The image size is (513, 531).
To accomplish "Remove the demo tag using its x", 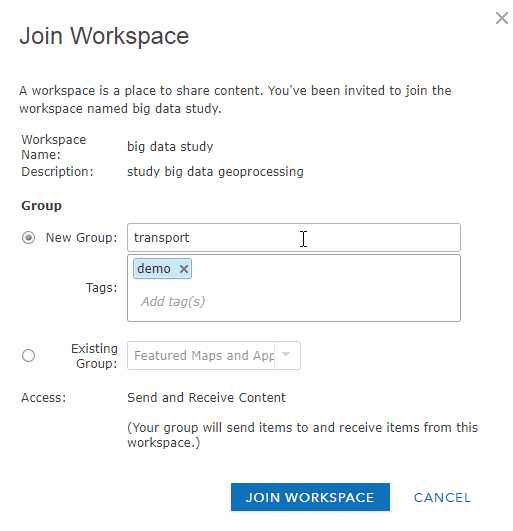I will 184,269.
